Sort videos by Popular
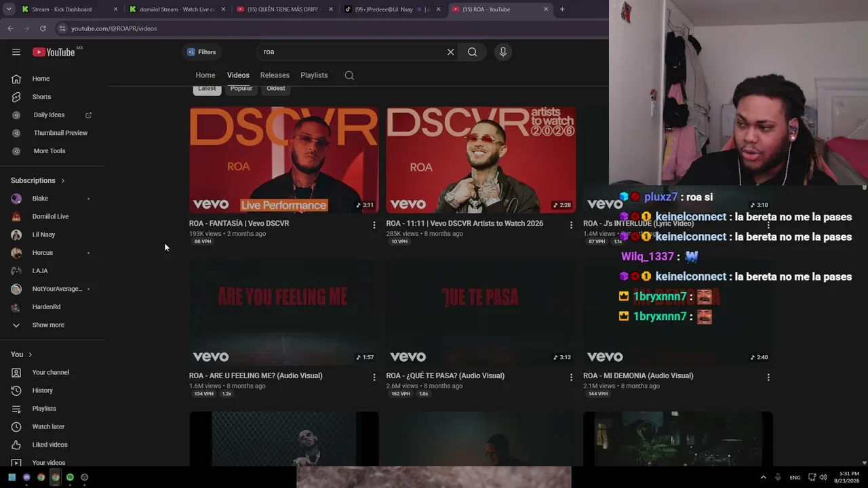 [241, 89]
